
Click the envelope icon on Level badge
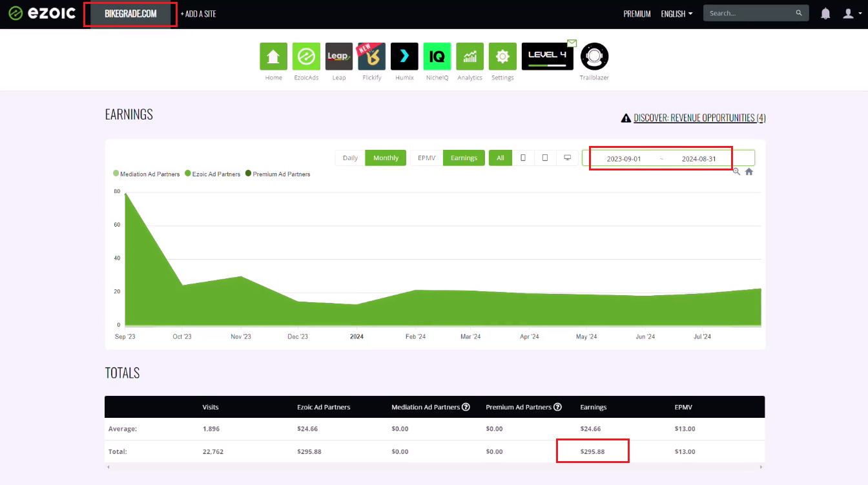pyautogui.click(x=572, y=43)
